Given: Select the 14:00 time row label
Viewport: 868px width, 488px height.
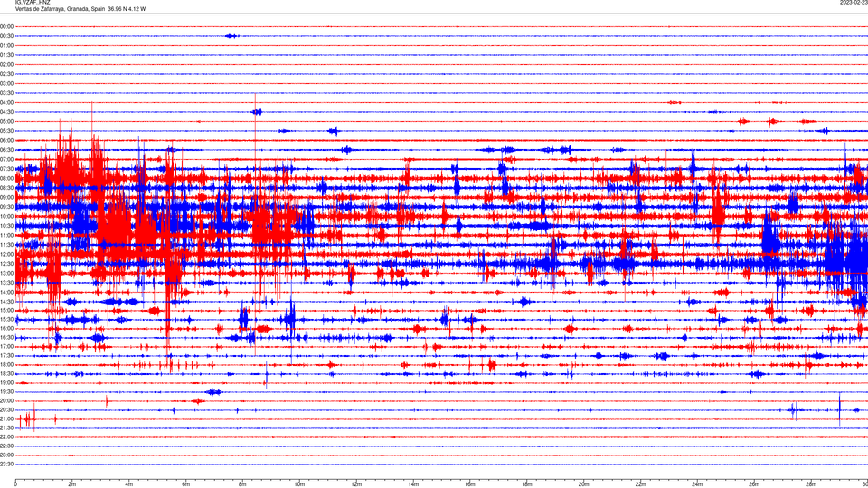Looking at the screenshot, I should [6, 292].
